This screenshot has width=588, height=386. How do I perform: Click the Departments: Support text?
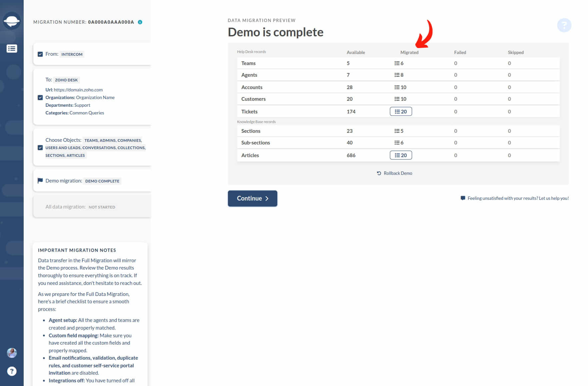(x=68, y=105)
